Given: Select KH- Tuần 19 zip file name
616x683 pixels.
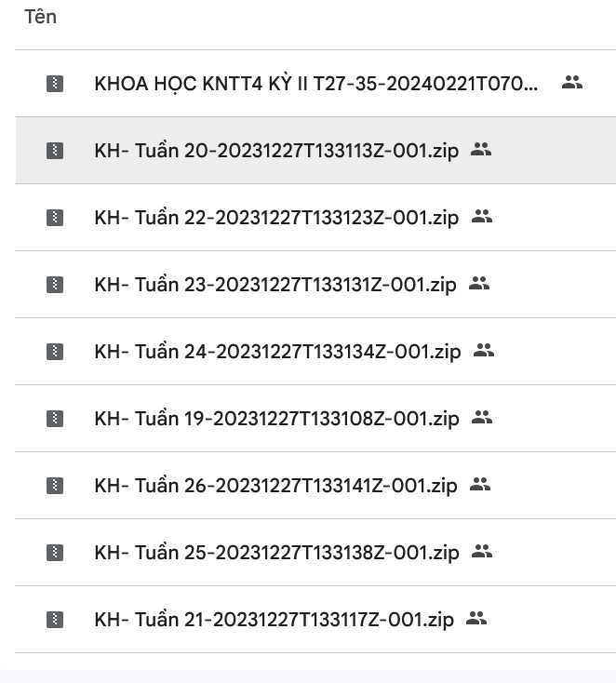Looking at the screenshot, I should pos(276,419).
